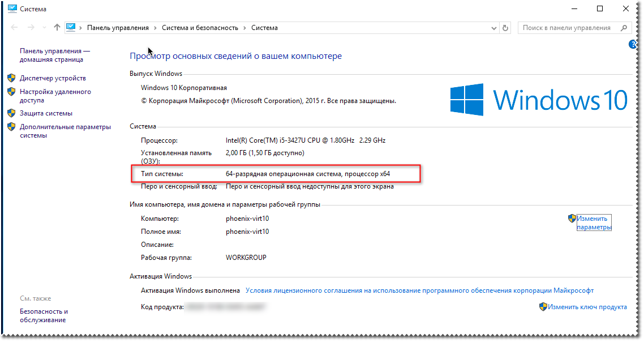Click the shield icon beside Диспетчер устройств
644x342 pixels.
click(11, 78)
